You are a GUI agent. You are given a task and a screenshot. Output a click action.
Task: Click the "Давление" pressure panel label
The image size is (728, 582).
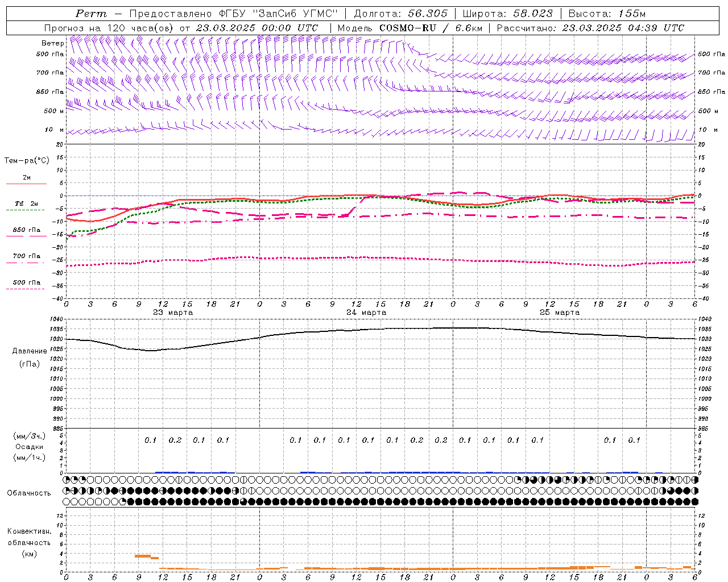pyautogui.click(x=30, y=351)
